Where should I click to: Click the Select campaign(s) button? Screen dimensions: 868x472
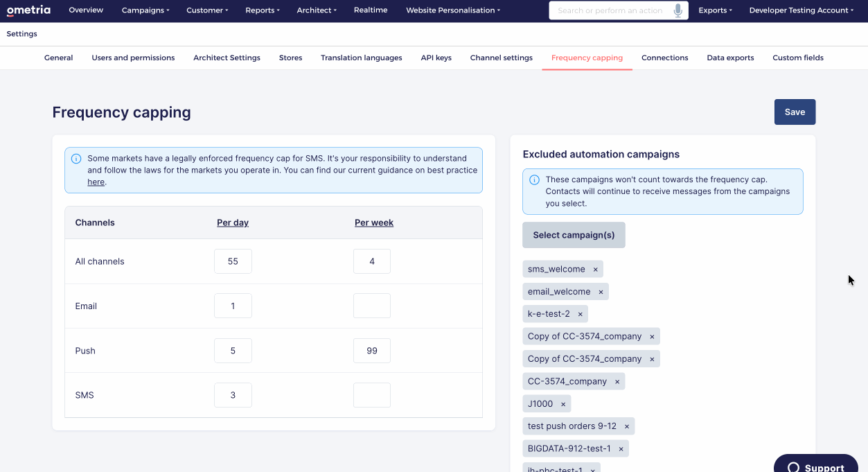(574, 235)
